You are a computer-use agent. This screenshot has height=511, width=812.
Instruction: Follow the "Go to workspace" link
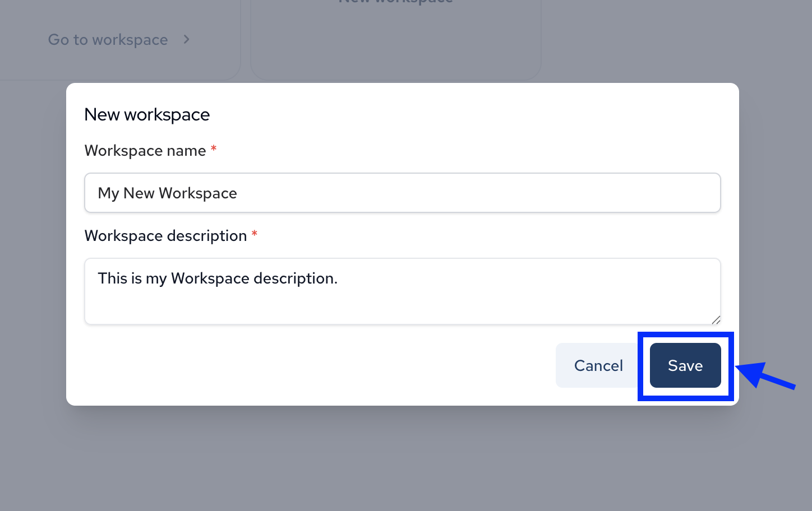108,39
